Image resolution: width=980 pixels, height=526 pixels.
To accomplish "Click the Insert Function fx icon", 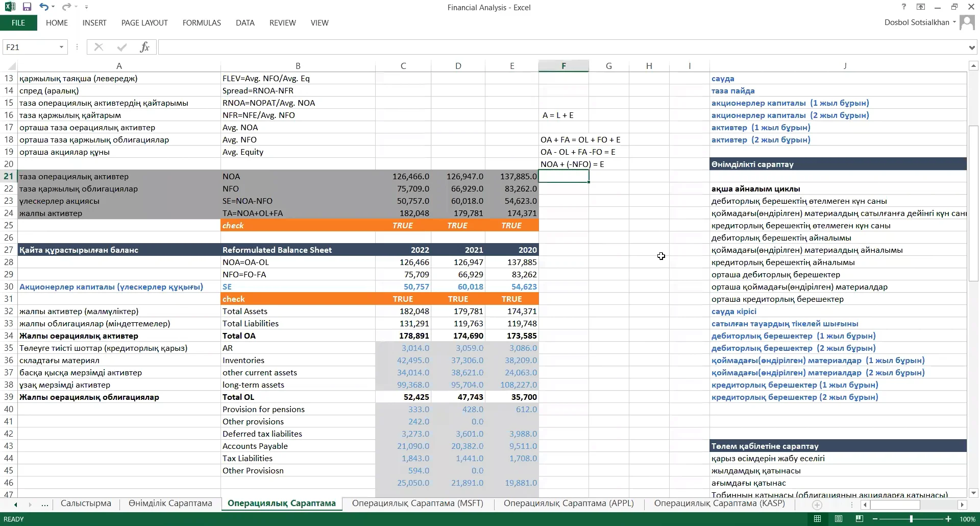I will (144, 47).
